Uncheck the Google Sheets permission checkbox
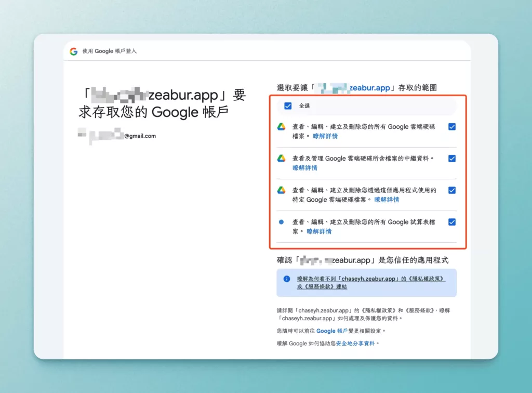 click(x=452, y=222)
